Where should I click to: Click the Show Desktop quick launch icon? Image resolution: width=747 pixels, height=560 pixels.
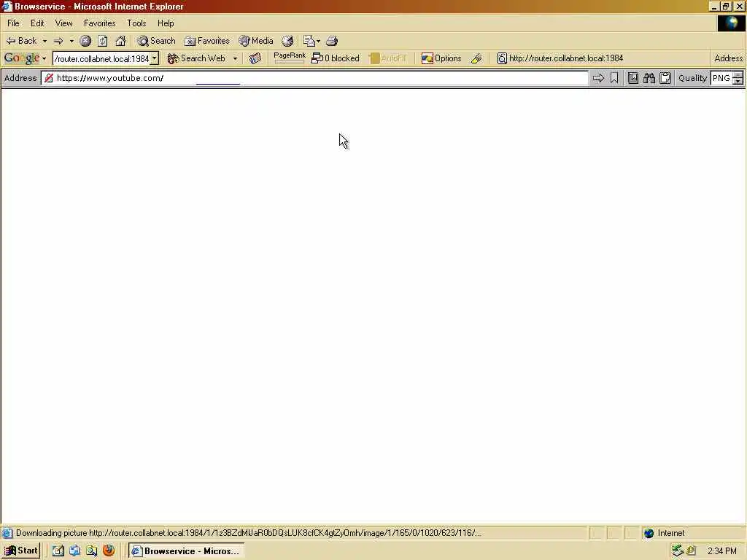tap(58, 551)
